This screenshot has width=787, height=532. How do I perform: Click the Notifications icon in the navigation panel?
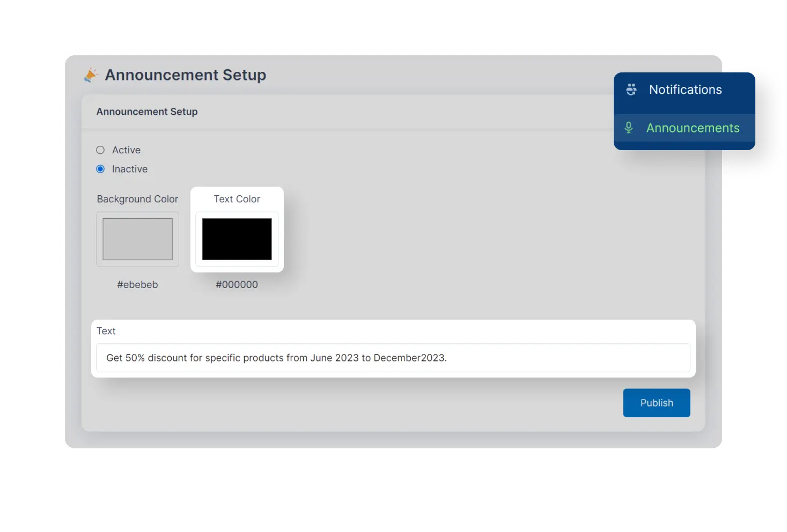click(631, 90)
